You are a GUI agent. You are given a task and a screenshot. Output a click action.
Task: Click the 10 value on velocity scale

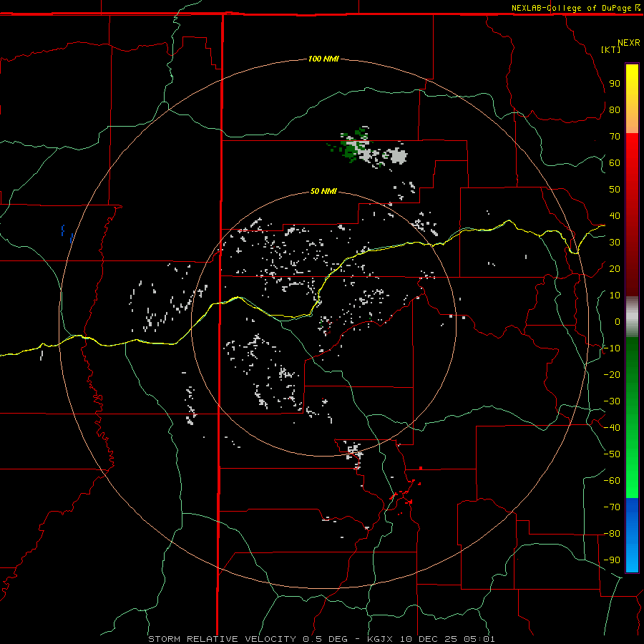coord(615,296)
